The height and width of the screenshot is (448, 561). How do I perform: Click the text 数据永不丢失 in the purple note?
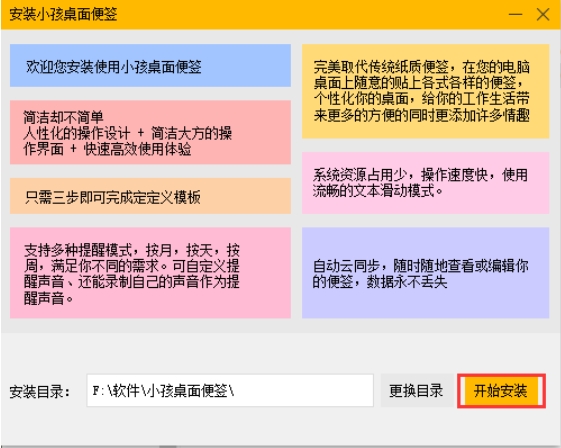pyautogui.click(x=407, y=282)
